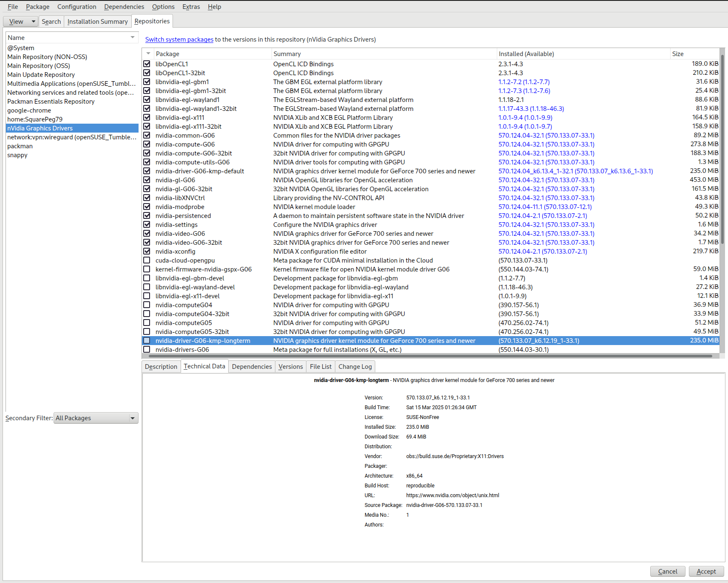Image resolution: width=728 pixels, height=583 pixels.
Task: Open the Versions tab
Action: (290, 366)
